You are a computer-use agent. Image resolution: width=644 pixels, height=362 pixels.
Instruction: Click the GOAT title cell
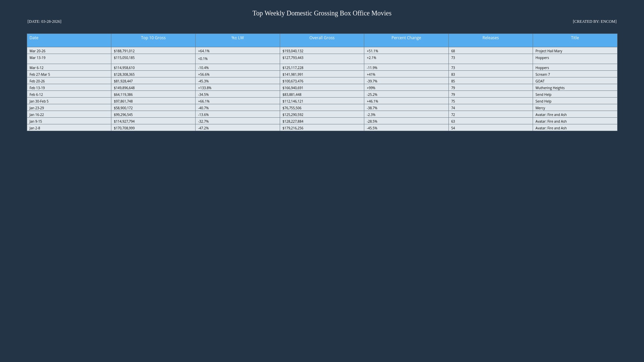tap(540, 81)
